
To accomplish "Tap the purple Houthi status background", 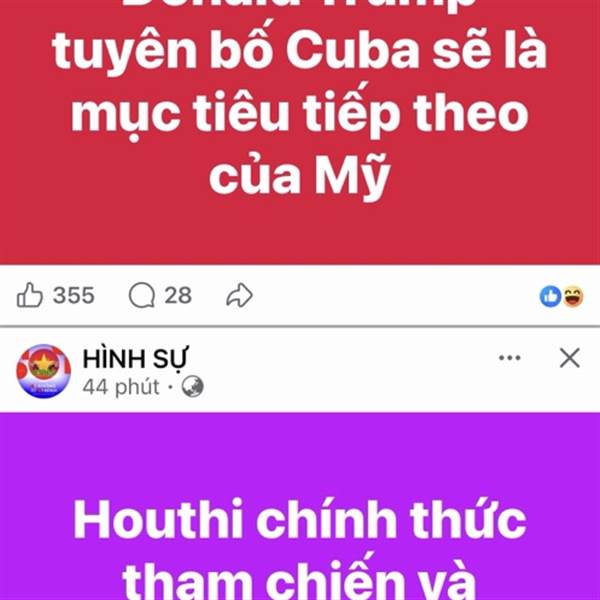I will point(300,506).
